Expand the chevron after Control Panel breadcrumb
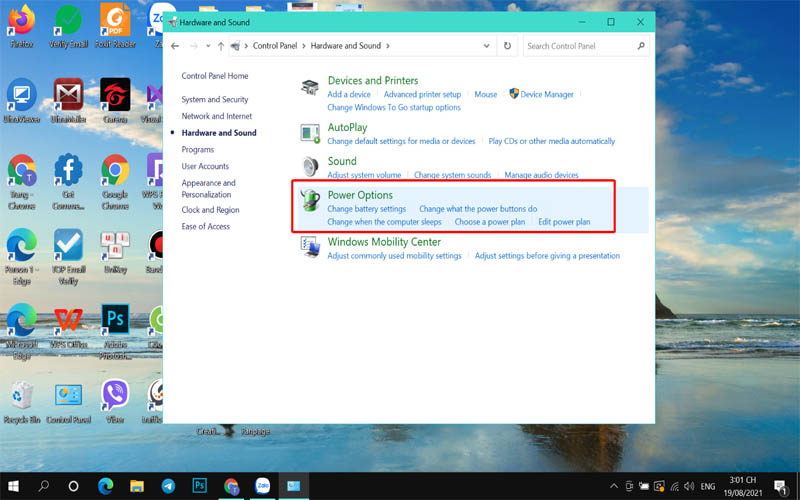The image size is (800, 500). (x=304, y=46)
